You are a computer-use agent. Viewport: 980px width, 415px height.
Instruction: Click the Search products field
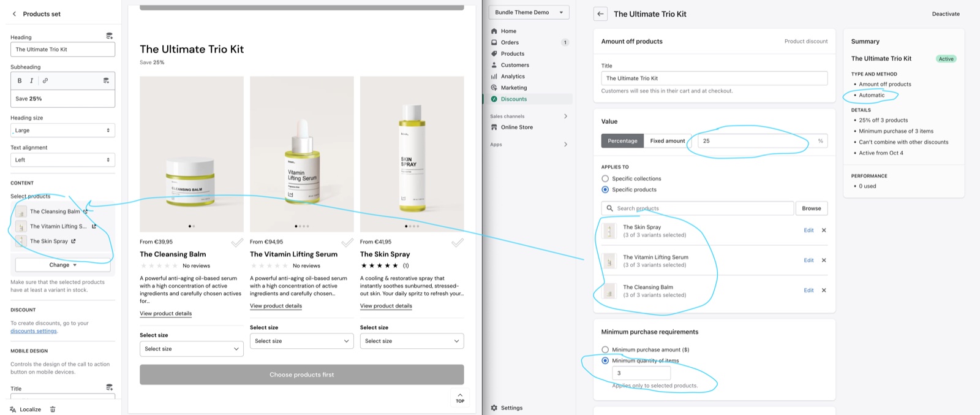pos(698,208)
